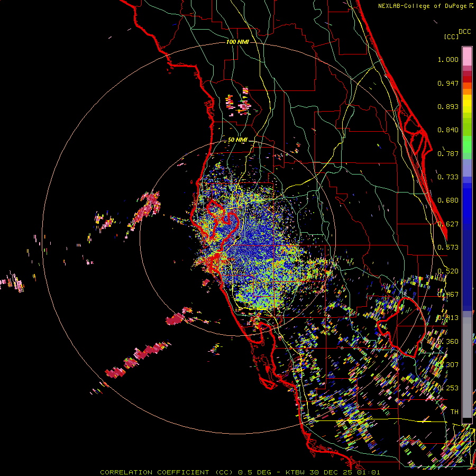476x476 pixels.
Task: Click the TH threshold label
Action: point(454,412)
